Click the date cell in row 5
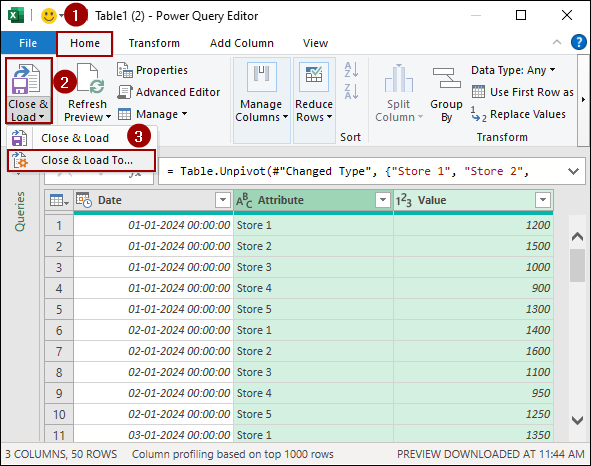Screen dimensions: 591x466 coord(153,310)
